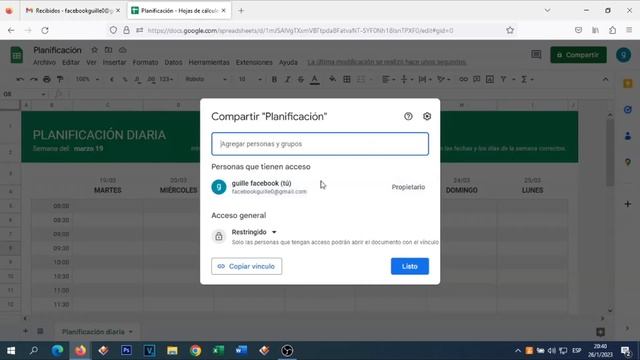
Task: Click the print toolbar icon
Action: (x=47, y=79)
